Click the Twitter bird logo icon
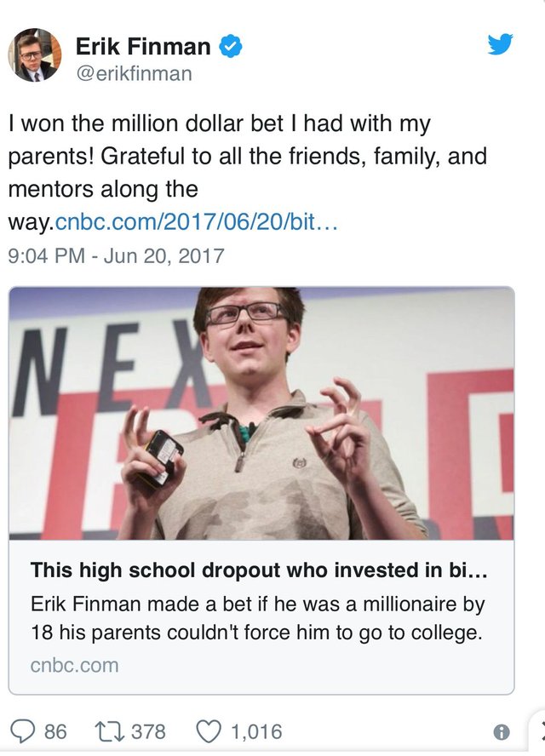545x756 pixels. pyautogui.click(x=501, y=44)
